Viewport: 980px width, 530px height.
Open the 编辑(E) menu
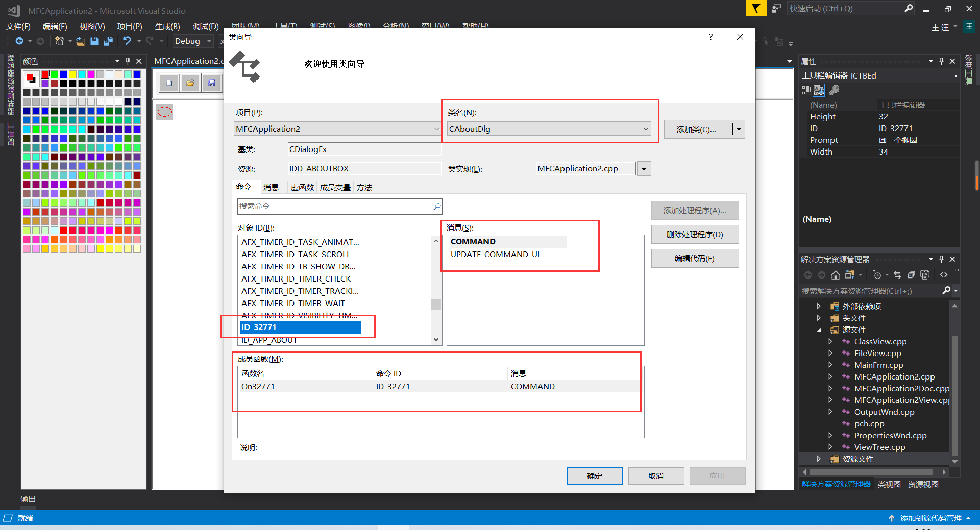[55, 26]
